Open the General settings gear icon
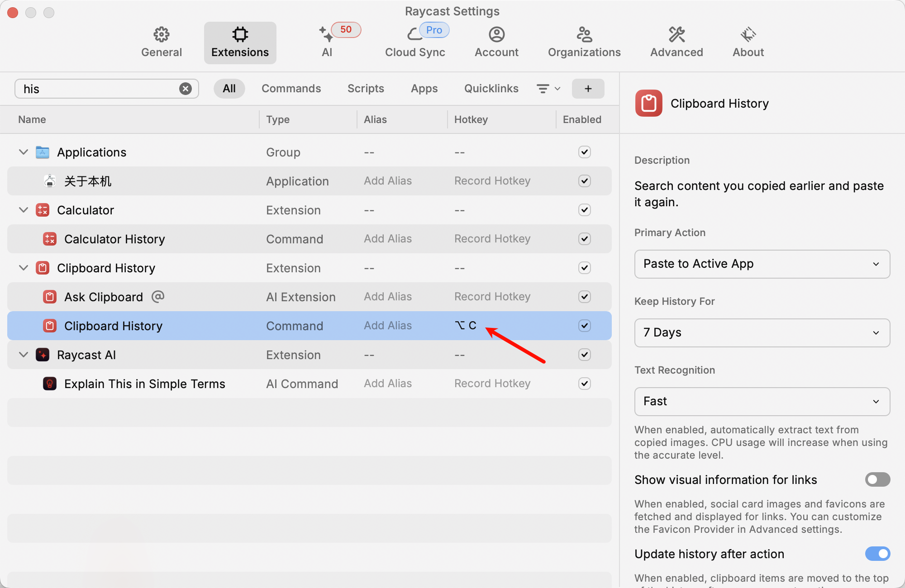This screenshot has width=905, height=588. 161,35
